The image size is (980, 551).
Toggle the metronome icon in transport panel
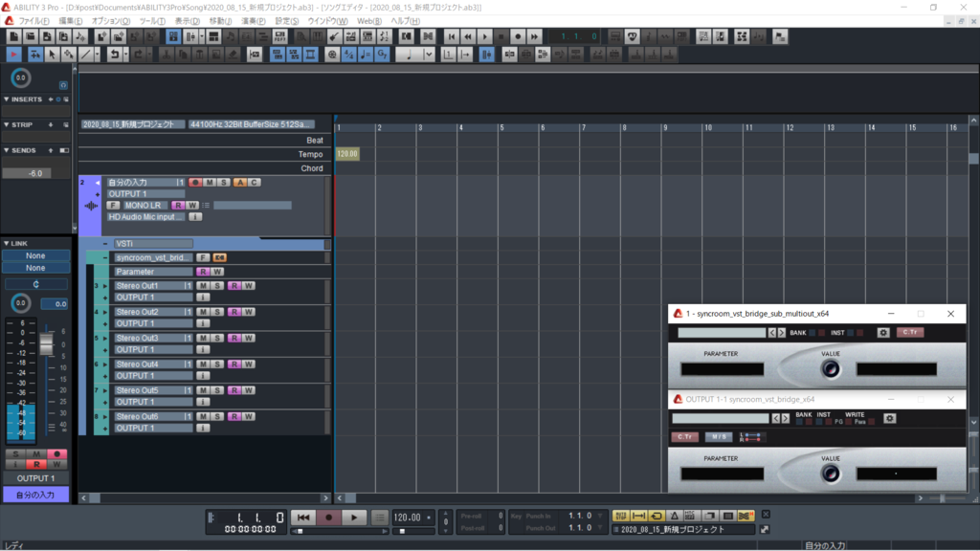pyautogui.click(x=675, y=516)
